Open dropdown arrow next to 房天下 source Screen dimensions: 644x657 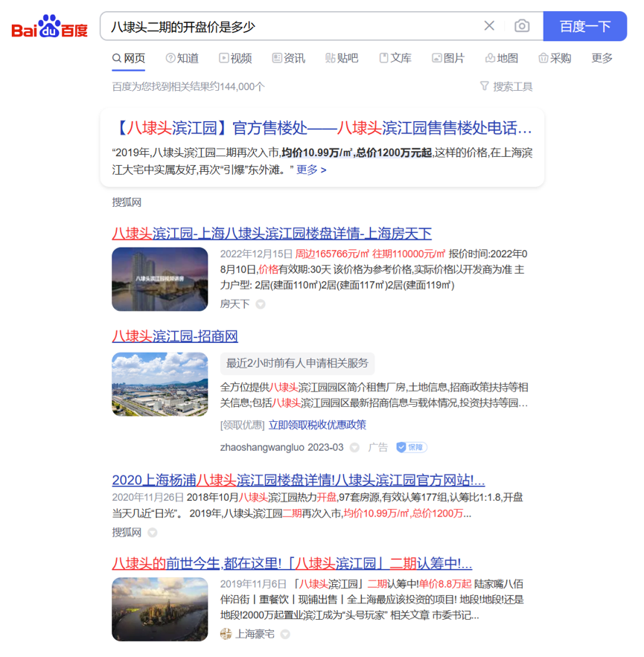pyautogui.click(x=261, y=304)
